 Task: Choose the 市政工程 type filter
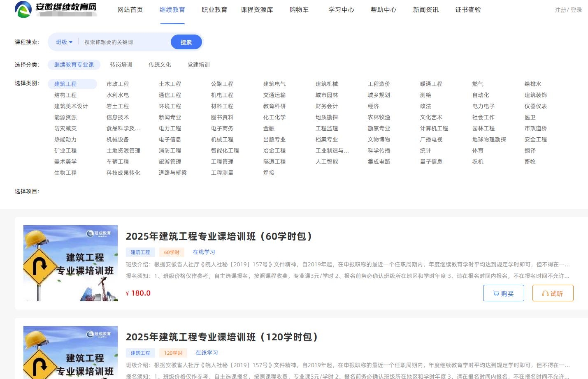(x=118, y=84)
